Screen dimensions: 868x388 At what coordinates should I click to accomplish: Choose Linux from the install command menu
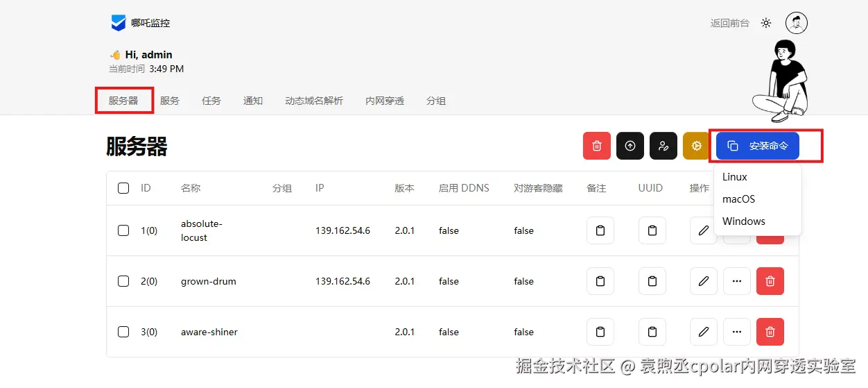[x=758, y=177]
